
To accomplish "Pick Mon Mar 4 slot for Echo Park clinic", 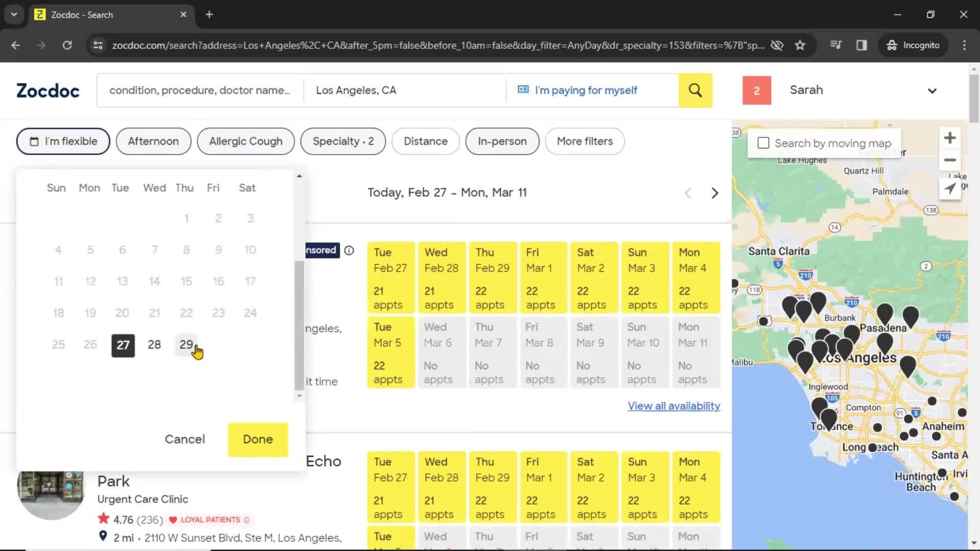I will pos(696,488).
